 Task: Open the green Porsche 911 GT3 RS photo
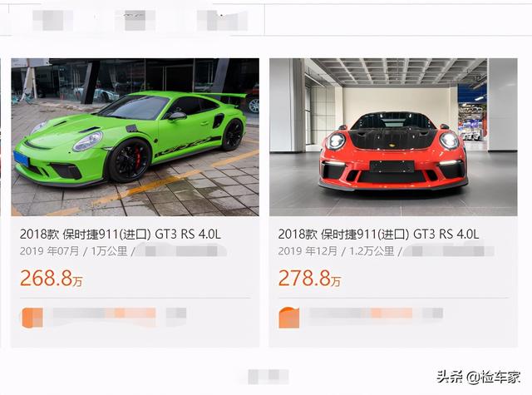pos(135,137)
